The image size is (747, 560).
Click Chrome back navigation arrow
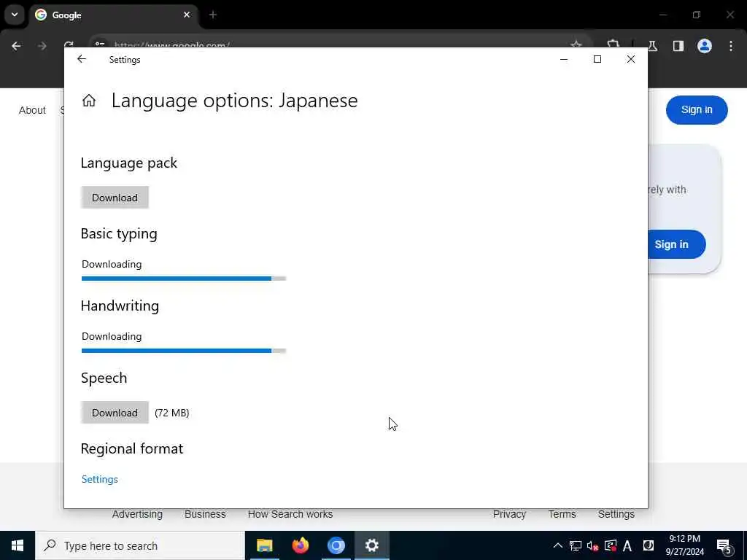[x=16, y=46]
